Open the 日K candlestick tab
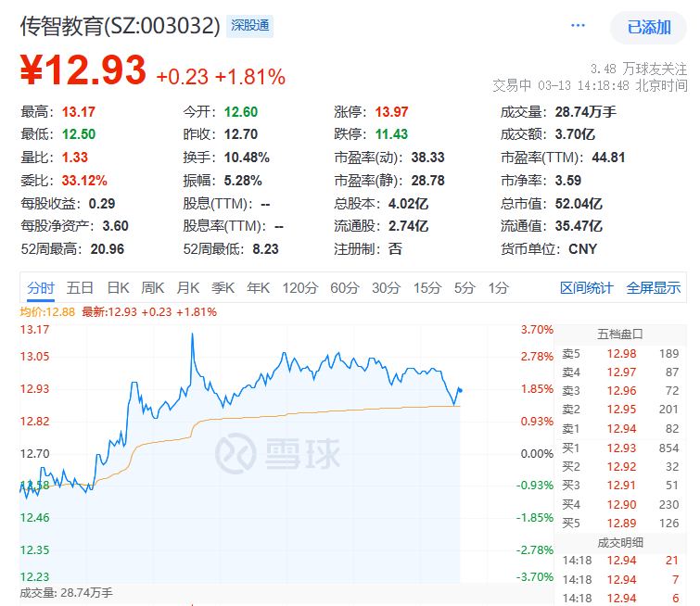Image resolution: width=700 pixels, height=606 pixels. [118, 288]
